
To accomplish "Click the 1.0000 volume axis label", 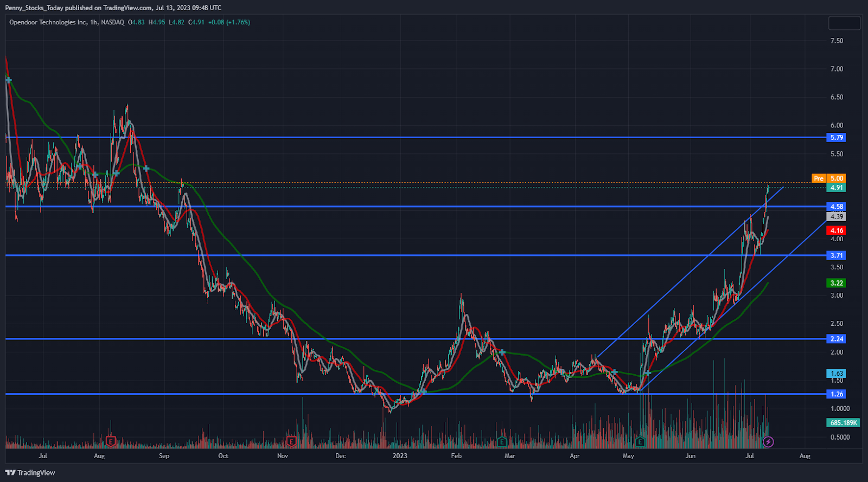I will (840, 409).
